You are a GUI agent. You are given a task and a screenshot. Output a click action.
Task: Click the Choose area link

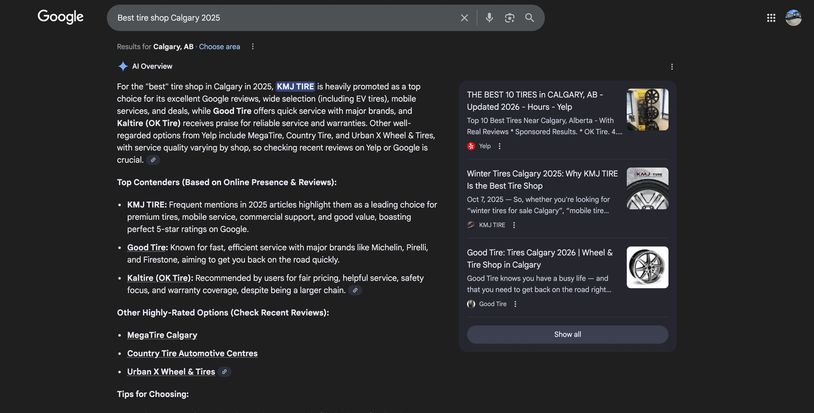(x=219, y=47)
